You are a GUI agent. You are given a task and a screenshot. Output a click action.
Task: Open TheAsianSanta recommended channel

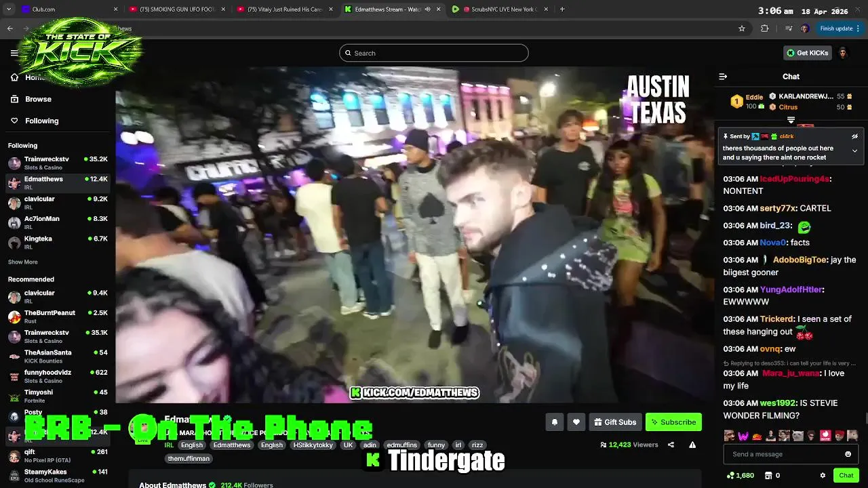pos(58,356)
